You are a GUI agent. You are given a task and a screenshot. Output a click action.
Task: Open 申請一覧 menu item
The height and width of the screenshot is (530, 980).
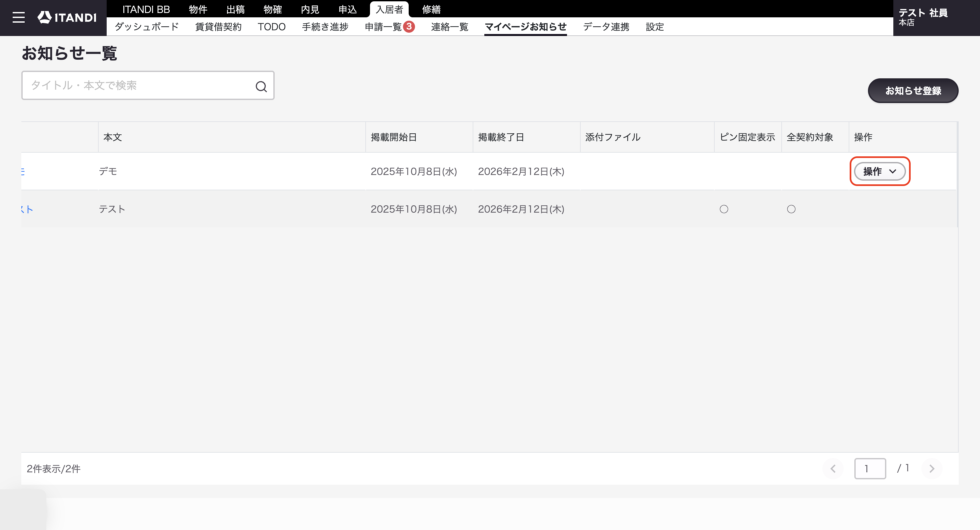pyautogui.click(x=383, y=27)
